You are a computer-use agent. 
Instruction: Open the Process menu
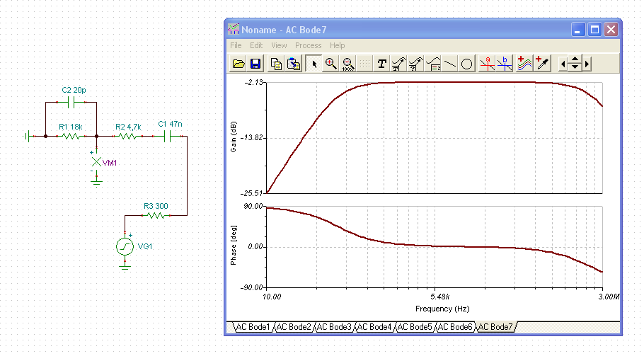click(x=308, y=45)
